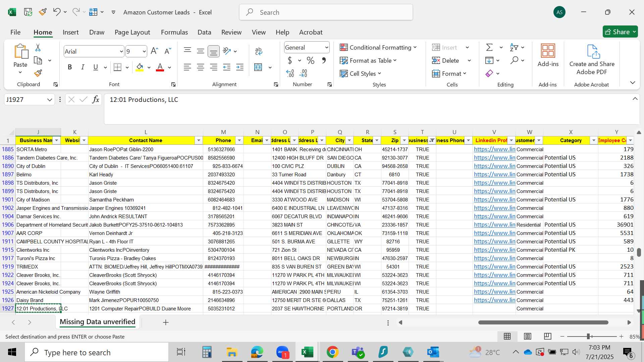Screen dimensions: 644x362
Task: Click the Paste clipboard icon
Action: (21, 51)
